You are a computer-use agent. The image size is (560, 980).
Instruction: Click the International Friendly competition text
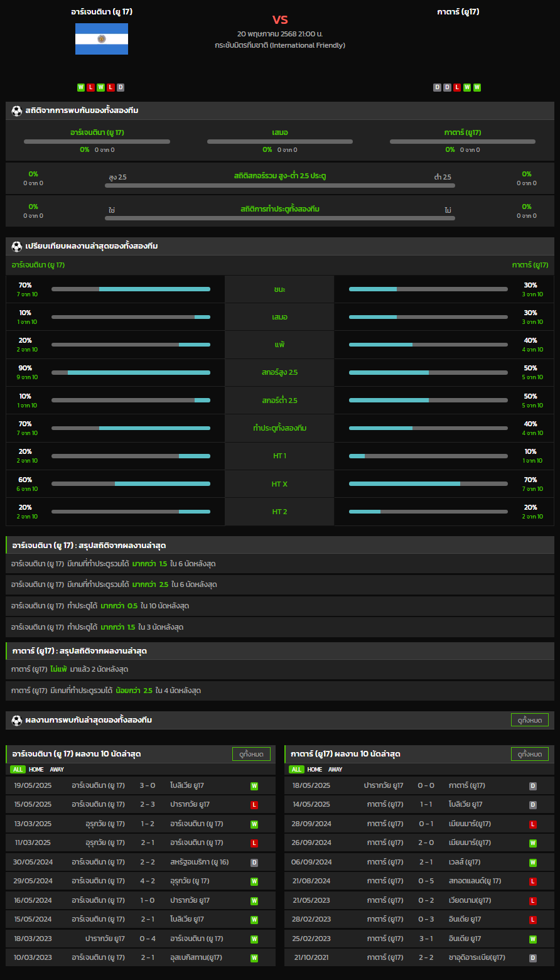point(280,45)
